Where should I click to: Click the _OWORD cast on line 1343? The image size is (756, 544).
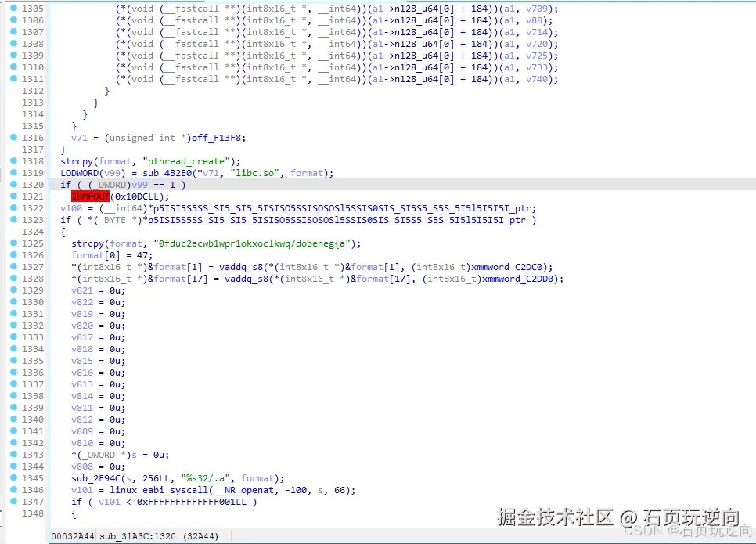click(99, 455)
